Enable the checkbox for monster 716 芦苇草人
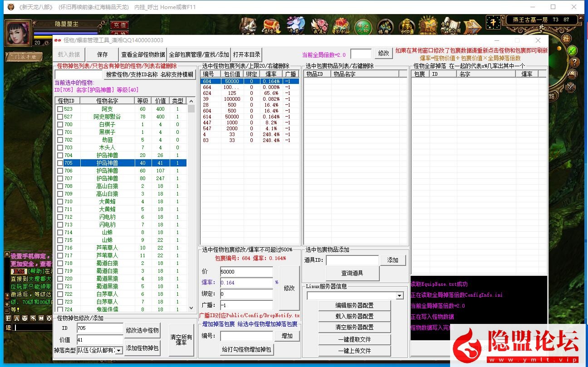The image size is (588, 367). coord(60,248)
